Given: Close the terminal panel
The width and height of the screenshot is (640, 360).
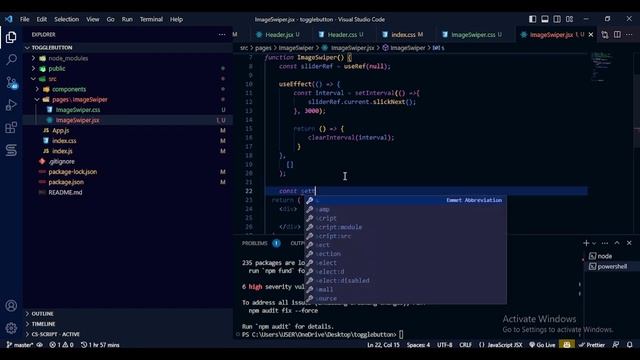Looking at the screenshot, I should [629, 243].
